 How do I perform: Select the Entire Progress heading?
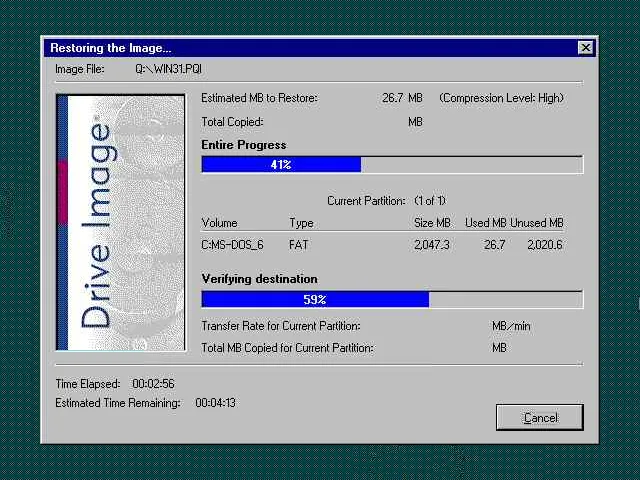[x=244, y=145]
